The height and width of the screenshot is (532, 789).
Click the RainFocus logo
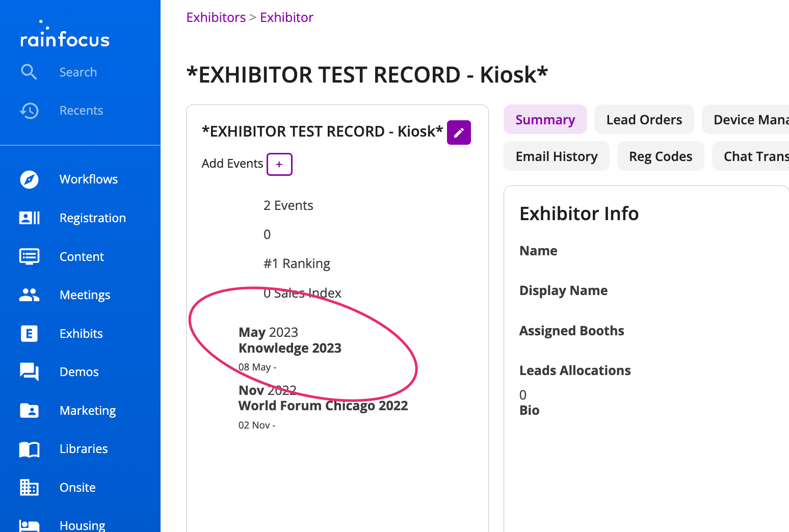65,34
